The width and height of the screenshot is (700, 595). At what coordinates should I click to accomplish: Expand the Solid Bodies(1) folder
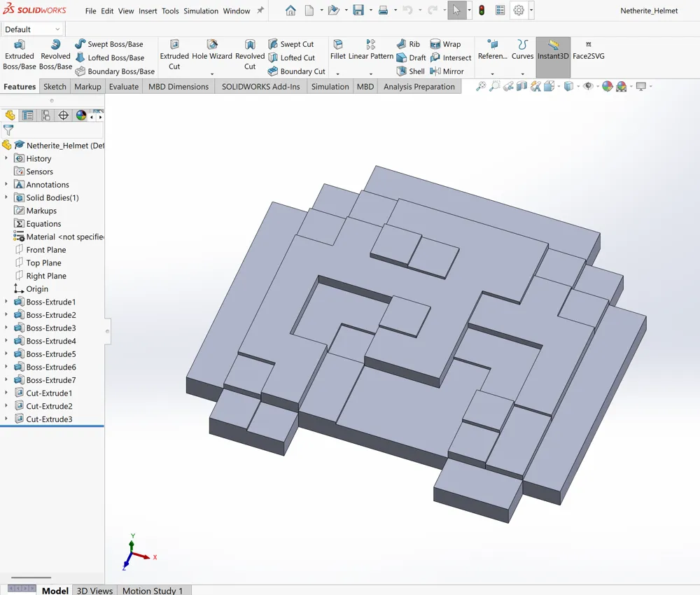6,197
